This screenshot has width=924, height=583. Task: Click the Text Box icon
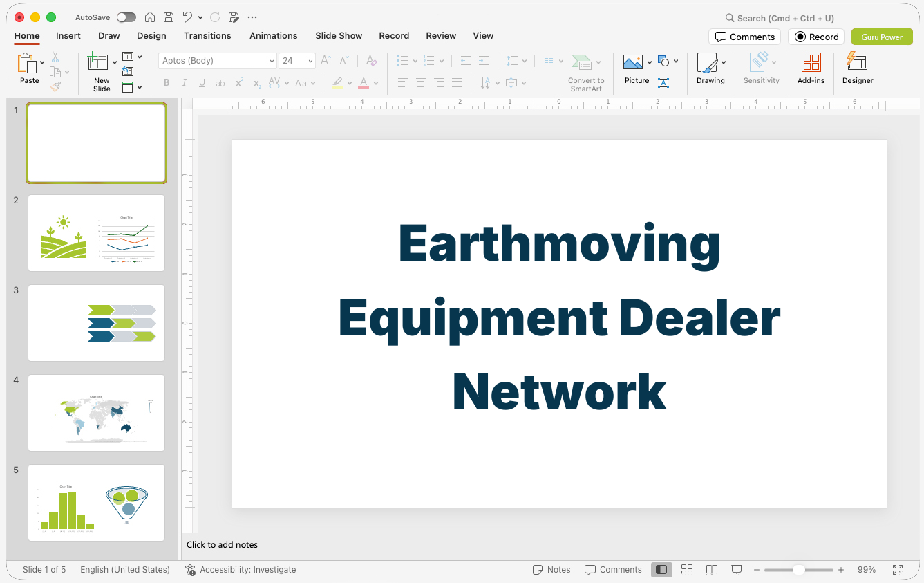click(663, 83)
